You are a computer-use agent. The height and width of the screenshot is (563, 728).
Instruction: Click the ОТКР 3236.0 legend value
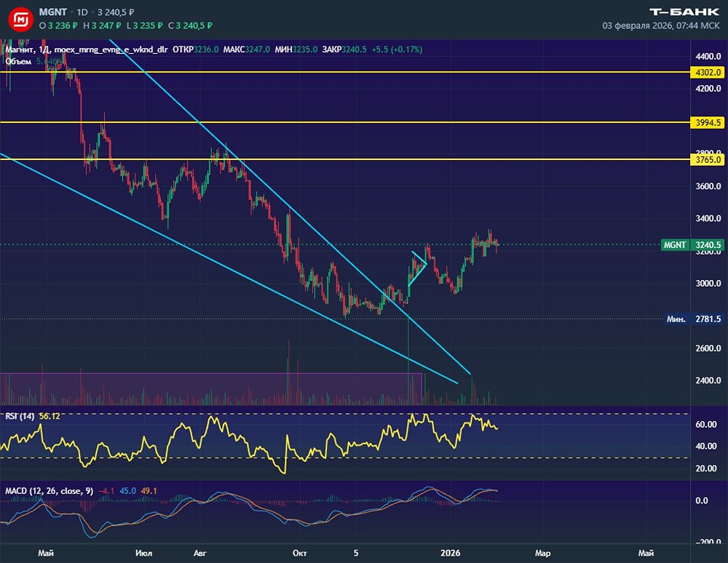click(x=195, y=49)
